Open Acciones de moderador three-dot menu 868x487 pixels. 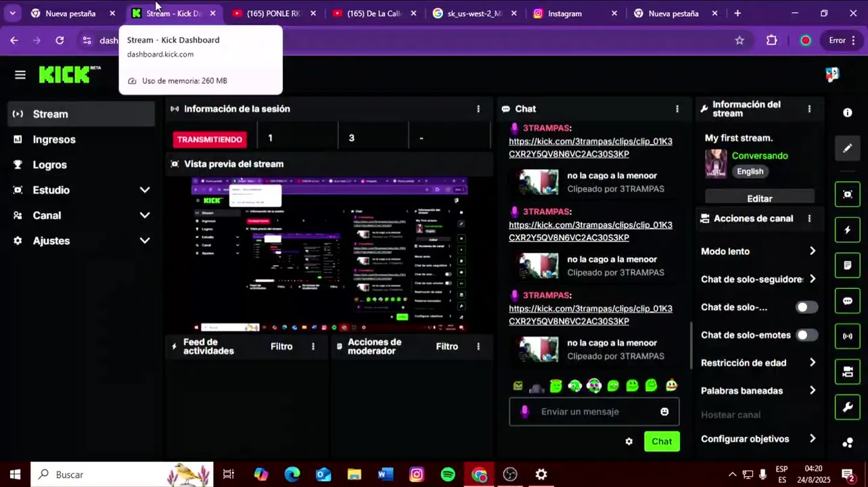[478, 346]
